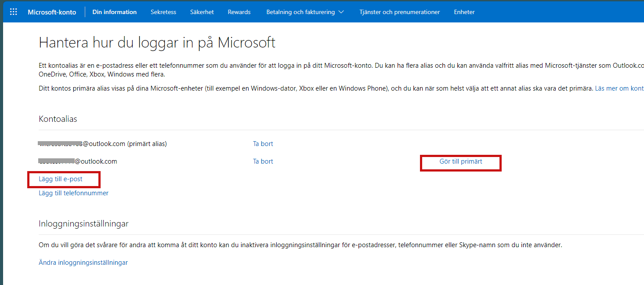This screenshot has width=644, height=285.
Task: Click Lägg till telefonnummer link
Action: [73, 193]
